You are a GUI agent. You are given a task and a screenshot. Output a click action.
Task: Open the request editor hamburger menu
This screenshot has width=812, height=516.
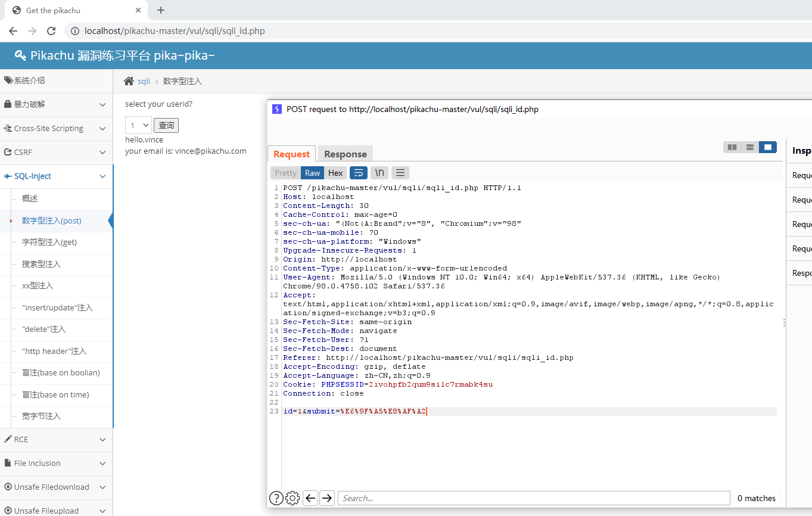click(400, 173)
